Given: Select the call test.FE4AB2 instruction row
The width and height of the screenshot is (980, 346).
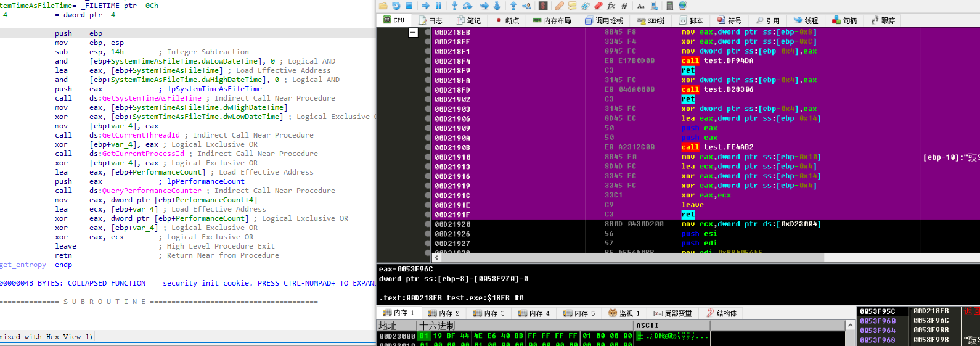Looking at the screenshot, I should click(717, 147).
